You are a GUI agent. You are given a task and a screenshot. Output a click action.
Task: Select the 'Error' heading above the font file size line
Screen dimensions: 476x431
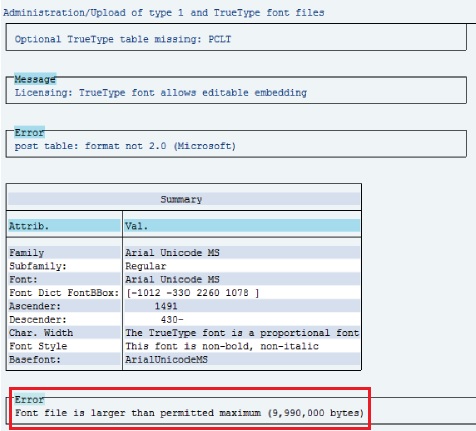coord(29,399)
